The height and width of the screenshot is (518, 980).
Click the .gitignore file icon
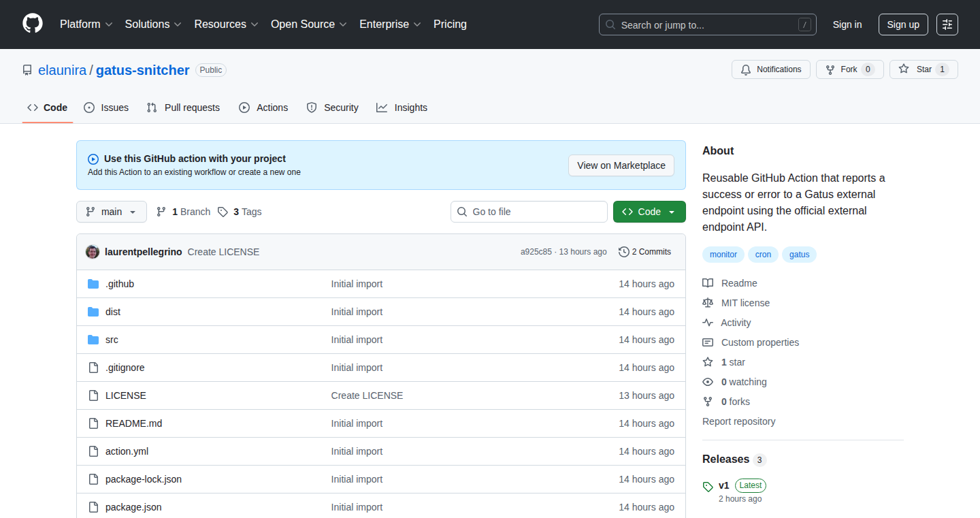(93, 368)
